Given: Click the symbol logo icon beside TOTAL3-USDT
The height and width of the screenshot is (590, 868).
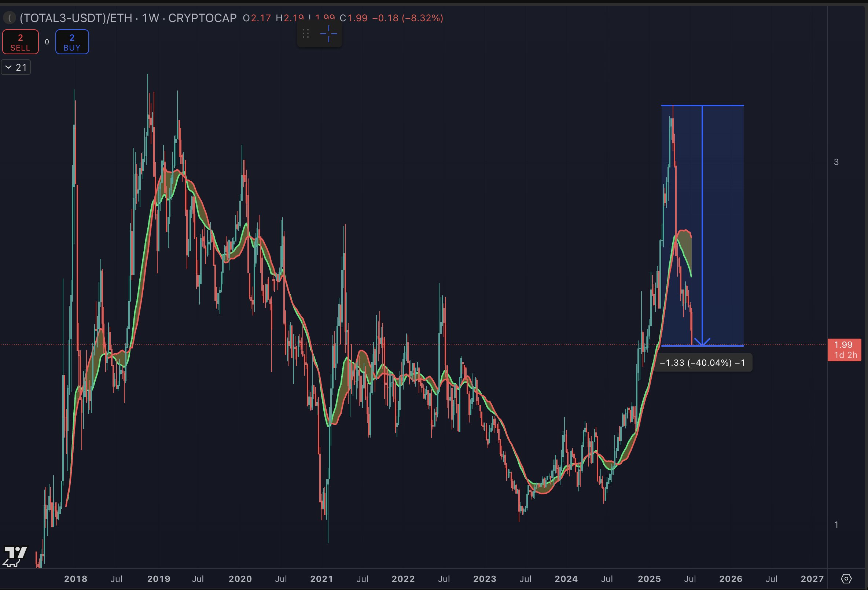Looking at the screenshot, I should pos(9,18).
